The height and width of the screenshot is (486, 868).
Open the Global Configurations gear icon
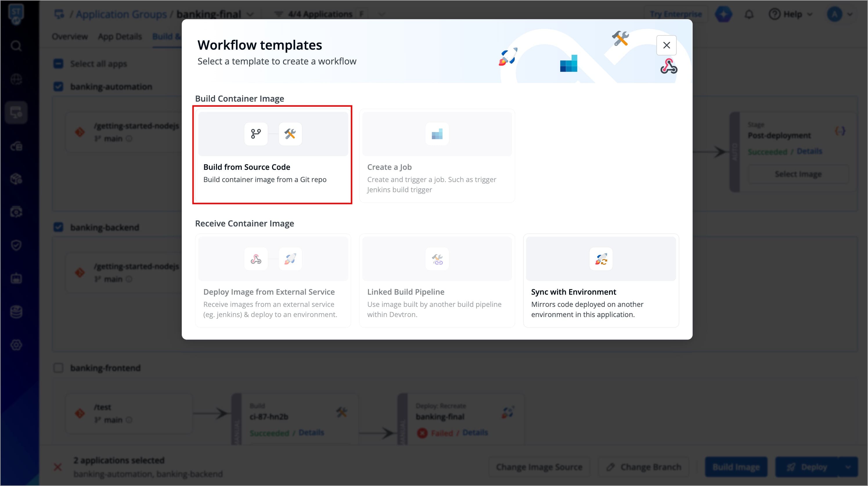16,345
